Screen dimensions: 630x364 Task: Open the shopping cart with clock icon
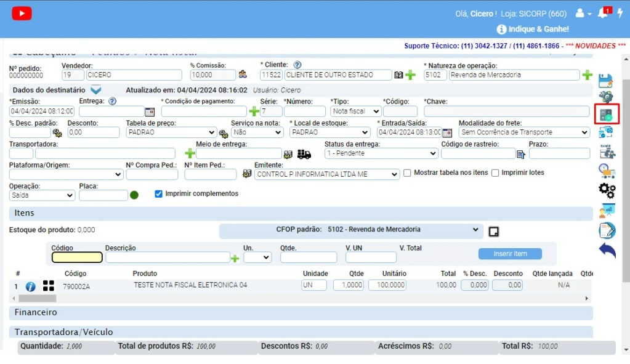point(607,171)
